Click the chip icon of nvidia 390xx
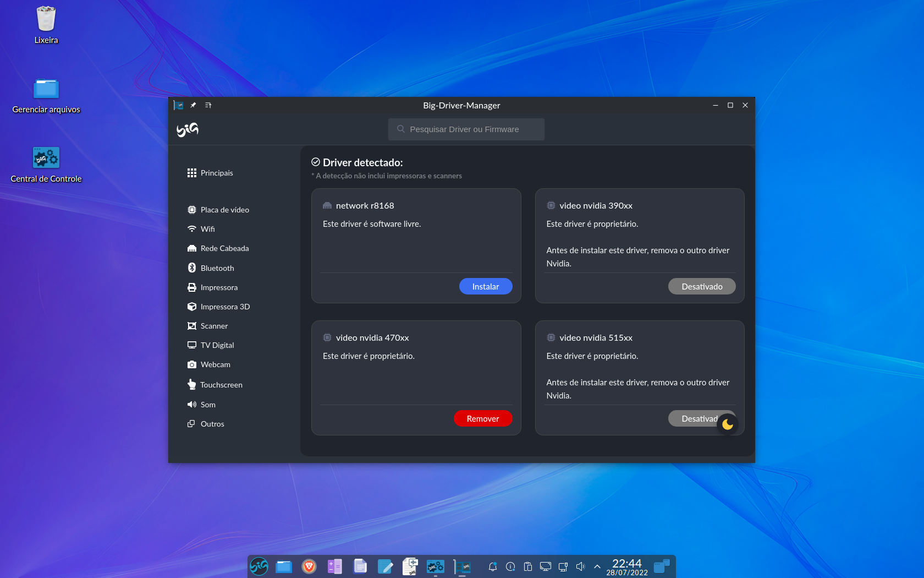Viewport: 924px width, 578px height. (x=551, y=206)
